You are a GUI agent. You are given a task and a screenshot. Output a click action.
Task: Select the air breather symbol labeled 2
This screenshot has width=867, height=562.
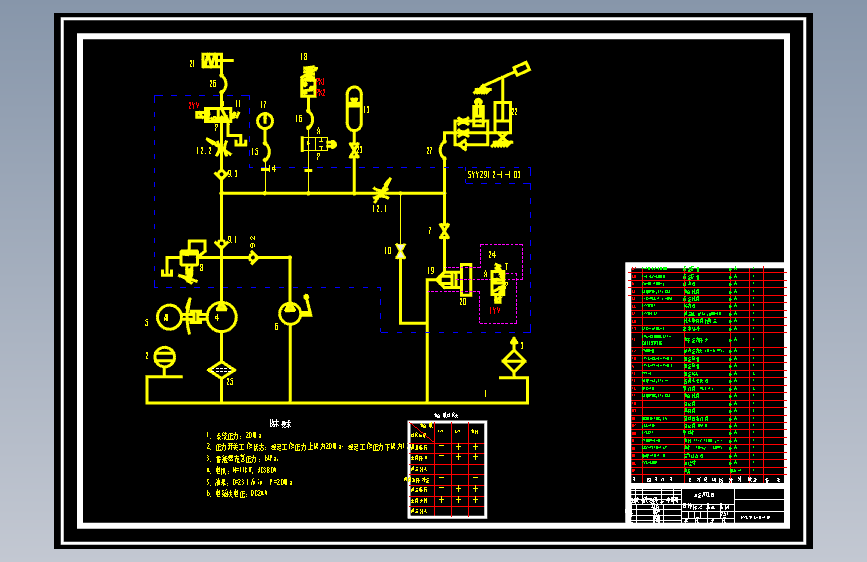[x=164, y=358]
